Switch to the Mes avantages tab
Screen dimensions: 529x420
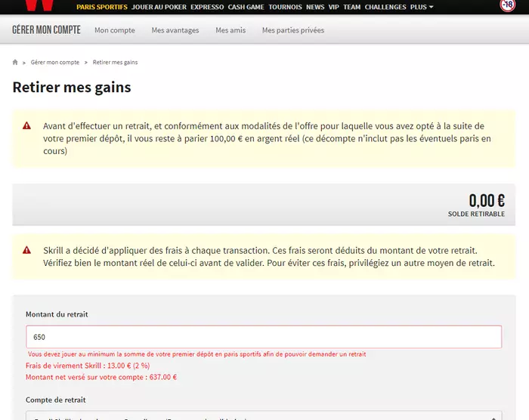click(175, 30)
